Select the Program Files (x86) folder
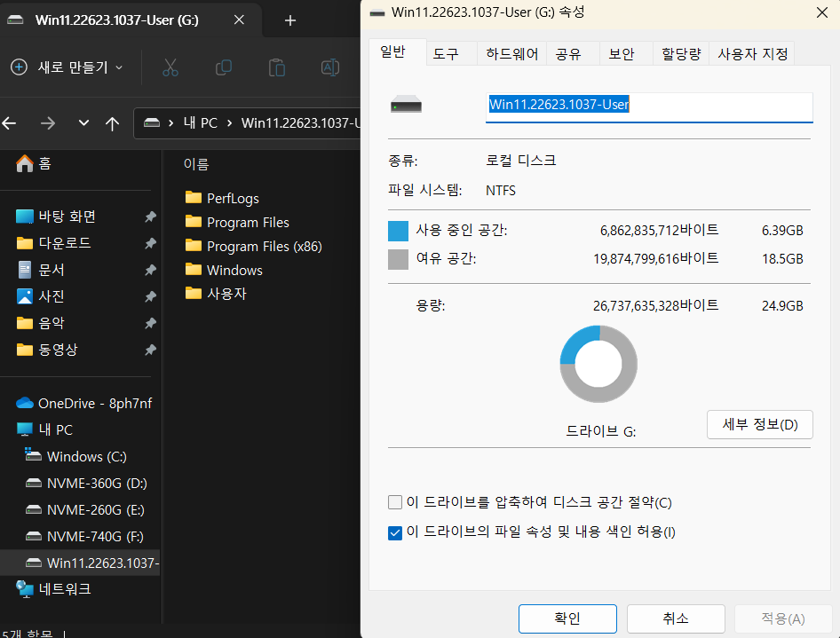Viewport: 840px width, 638px height. [x=253, y=246]
